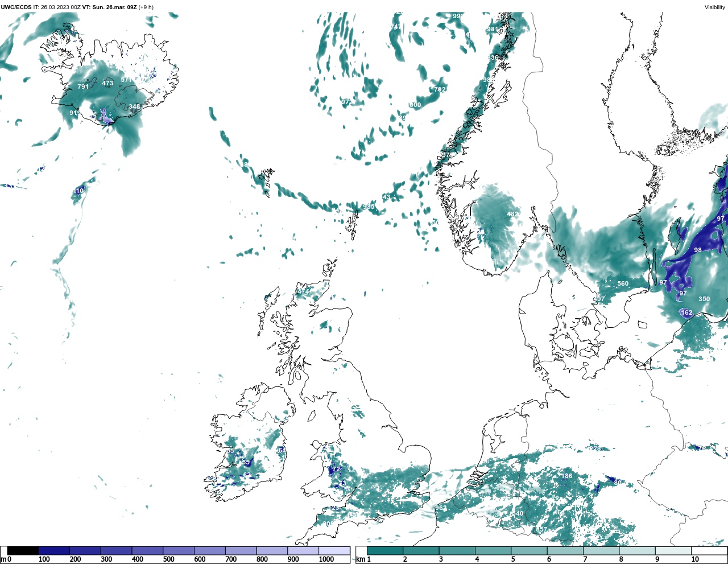728x564 pixels.
Task: Click the 4–5 km legend swatch
Action: click(493, 550)
